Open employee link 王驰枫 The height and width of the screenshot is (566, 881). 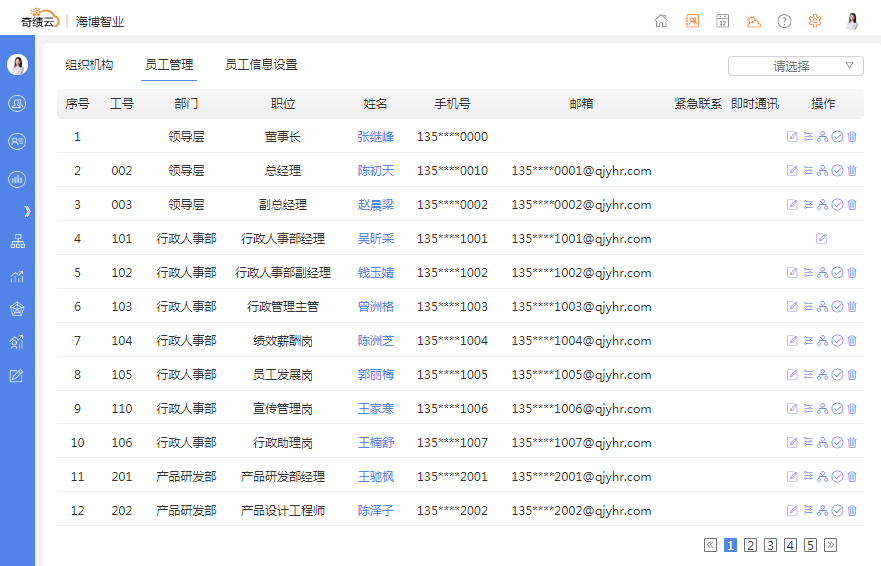click(x=375, y=477)
